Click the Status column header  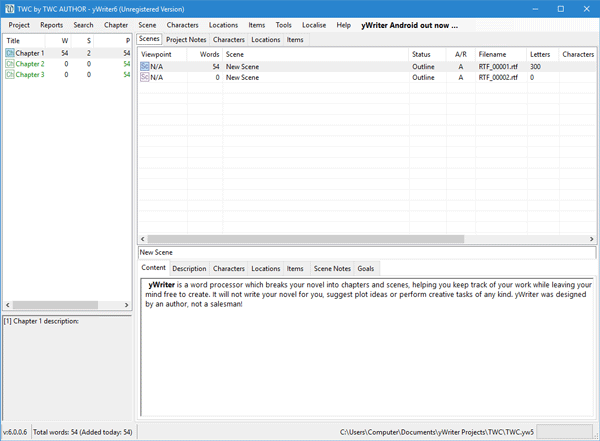pos(428,54)
